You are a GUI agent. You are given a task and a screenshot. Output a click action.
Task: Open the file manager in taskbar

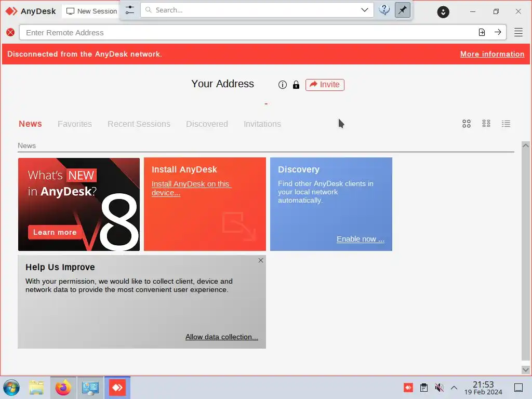37,388
